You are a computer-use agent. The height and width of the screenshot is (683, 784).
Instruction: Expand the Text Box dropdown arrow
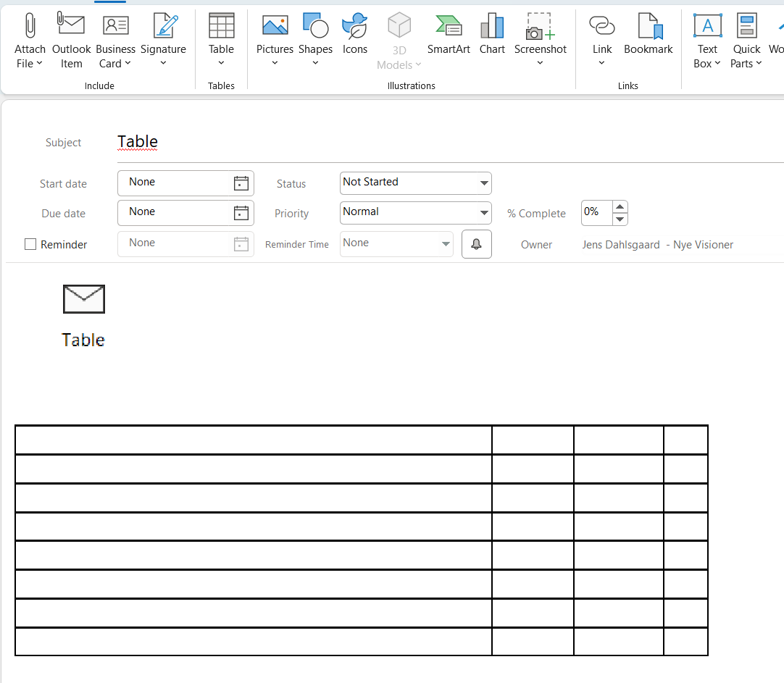pos(717,64)
